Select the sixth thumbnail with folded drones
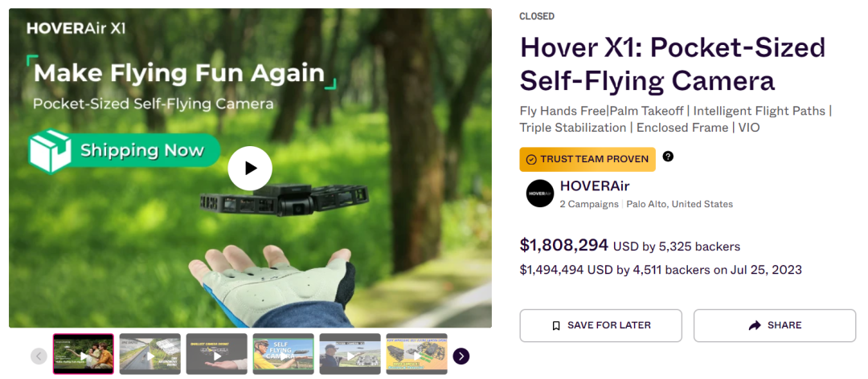Viewport: 868px width, 379px height. click(x=416, y=354)
